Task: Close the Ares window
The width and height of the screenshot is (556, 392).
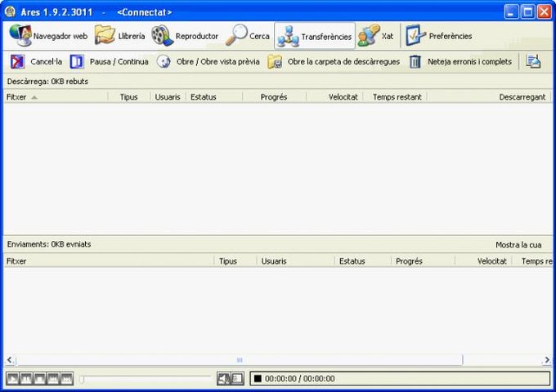Action: (x=544, y=11)
